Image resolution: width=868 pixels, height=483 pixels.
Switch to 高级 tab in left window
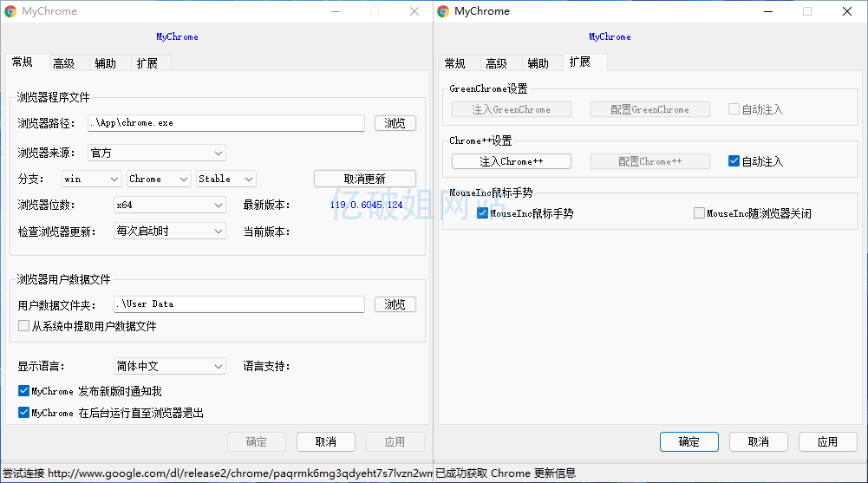click(63, 63)
